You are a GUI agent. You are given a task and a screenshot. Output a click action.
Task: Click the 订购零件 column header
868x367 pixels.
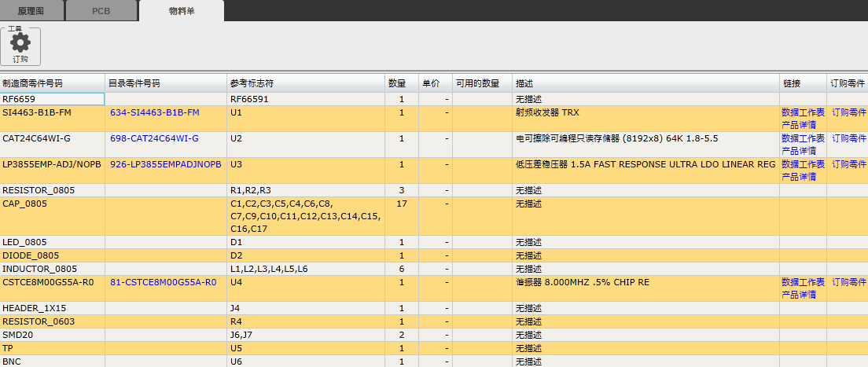point(848,83)
